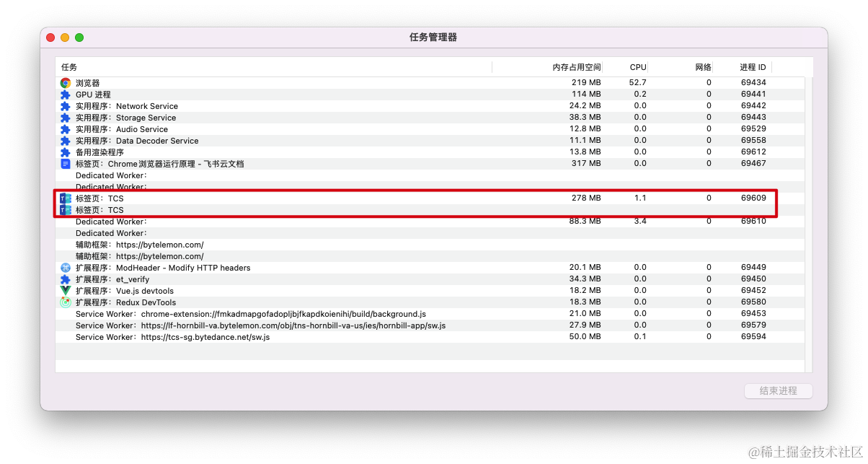868x464 pixels.
Task: Click process ID 69434
Action: [753, 83]
